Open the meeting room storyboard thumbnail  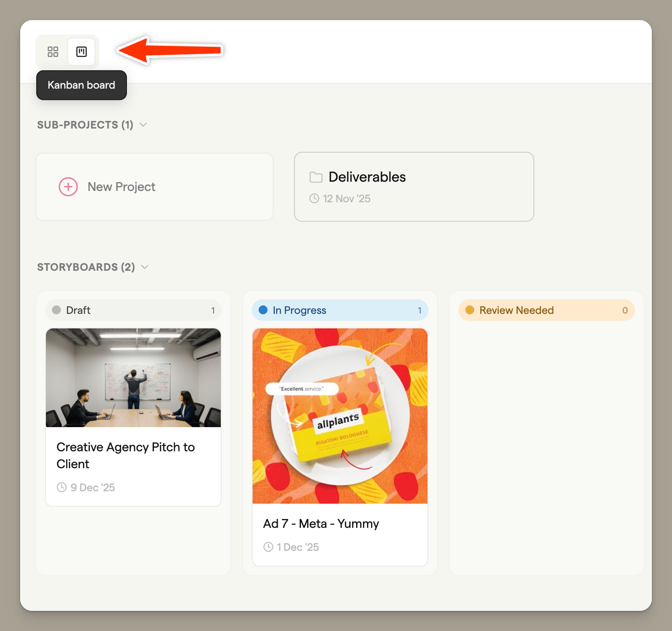(133, 378)
